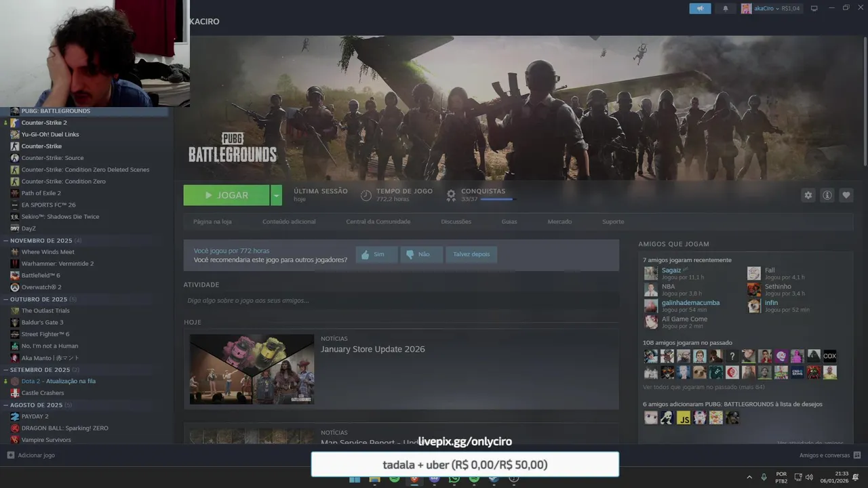This screenshot has height=488, width=868.
Task: Open the Conteúdo adicional tab
Action: click(x=289, y=222)
